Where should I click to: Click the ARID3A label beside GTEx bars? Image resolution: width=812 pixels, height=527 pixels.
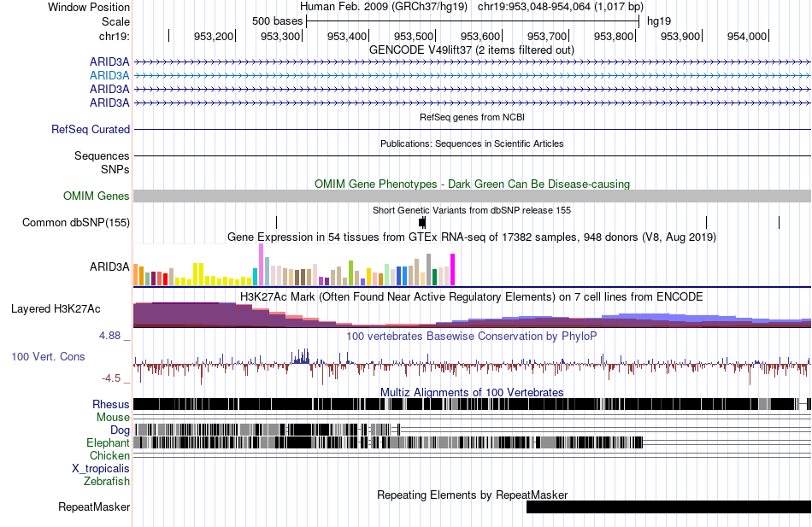(x=109, y=267)
